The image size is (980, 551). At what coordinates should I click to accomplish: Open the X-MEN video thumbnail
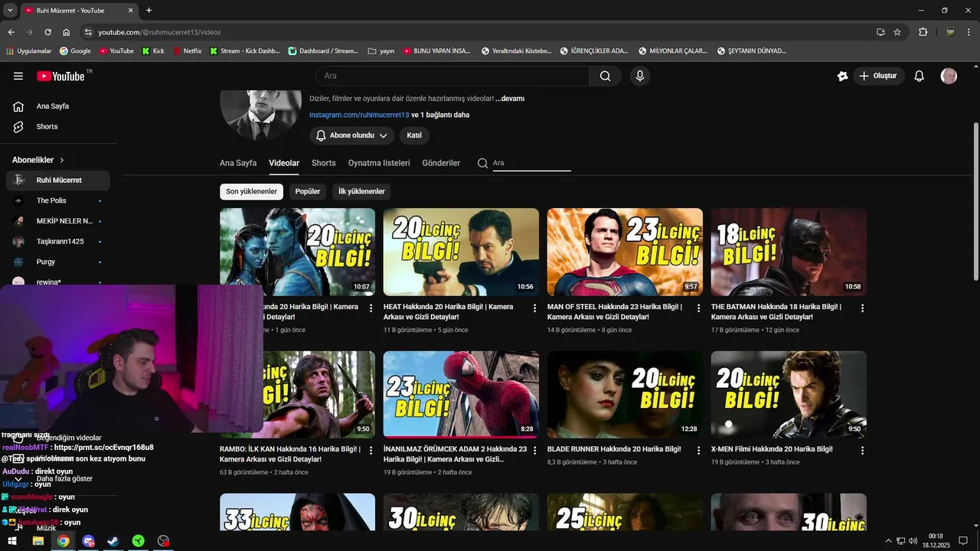[x=789, y=395]
